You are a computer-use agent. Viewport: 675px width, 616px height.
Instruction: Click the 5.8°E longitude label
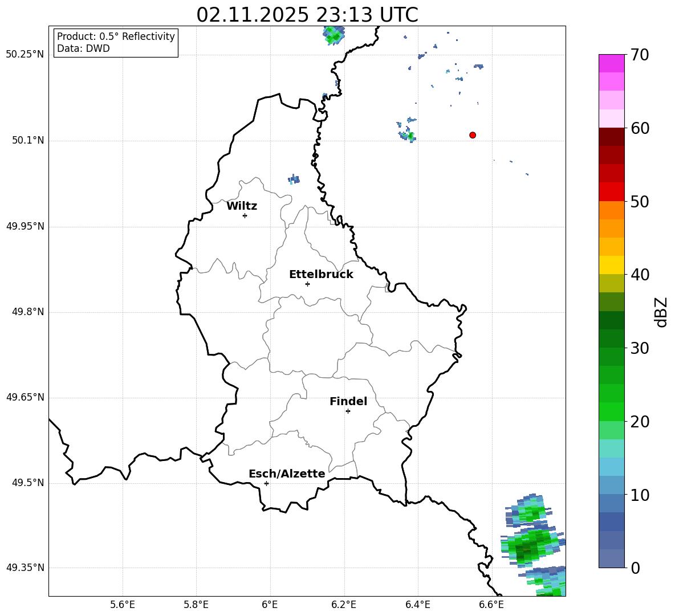[196, 605]
